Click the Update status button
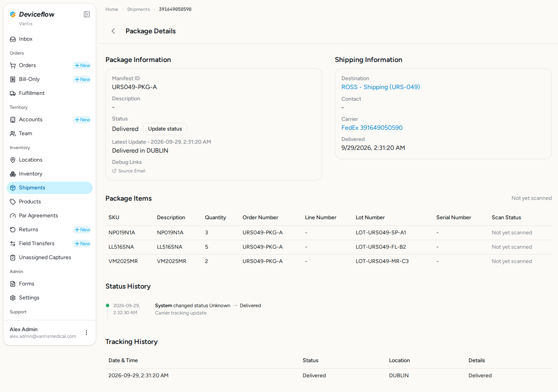 (x=165, y=129)
